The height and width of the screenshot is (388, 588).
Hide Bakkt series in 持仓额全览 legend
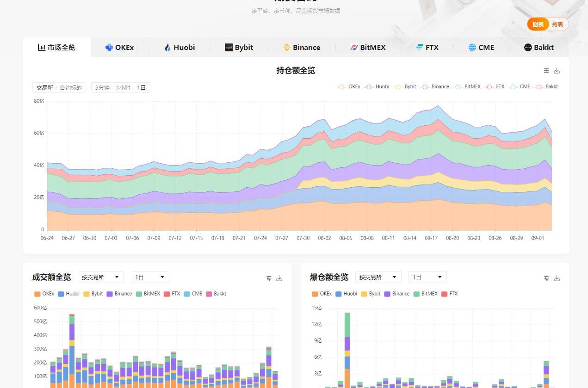[x=546, y=86]
